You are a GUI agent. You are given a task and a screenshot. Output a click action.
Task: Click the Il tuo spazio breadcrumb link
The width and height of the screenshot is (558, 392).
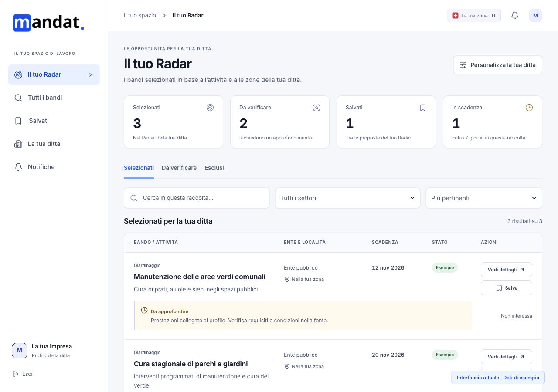tap(140, 16)
